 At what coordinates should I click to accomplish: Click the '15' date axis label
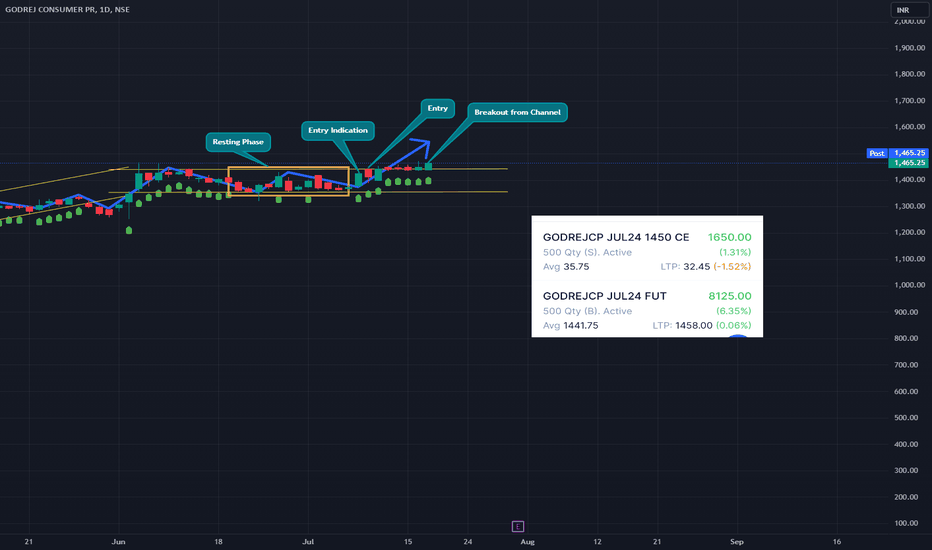point(408,542)
